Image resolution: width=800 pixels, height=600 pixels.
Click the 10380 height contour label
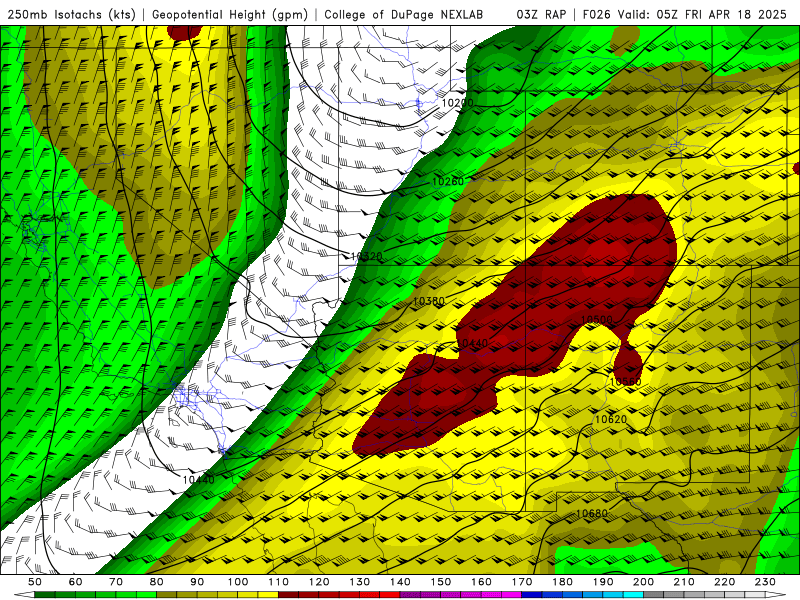(x=429, y=301)
